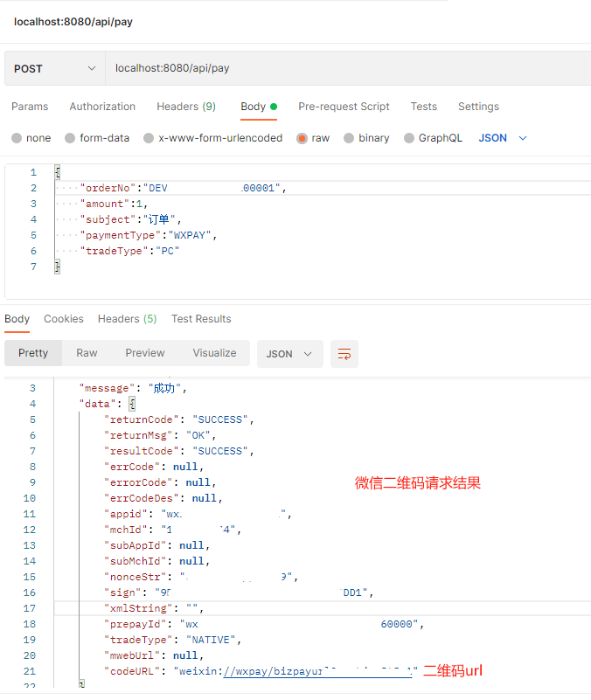
Task: Click the "resultCode": "SUCCESS" line
Action: click(178, 451)
